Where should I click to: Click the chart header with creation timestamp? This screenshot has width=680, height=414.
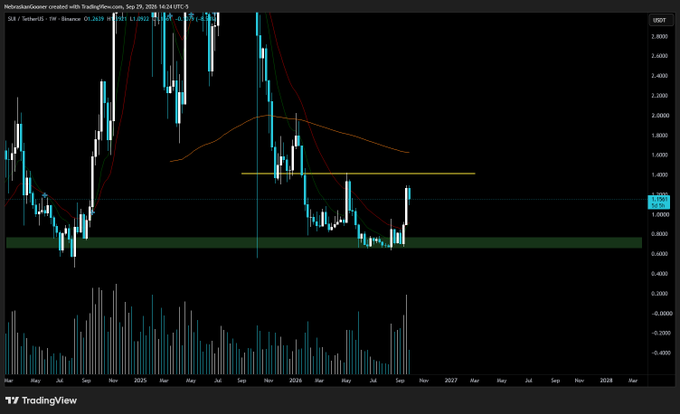(96, 7)
